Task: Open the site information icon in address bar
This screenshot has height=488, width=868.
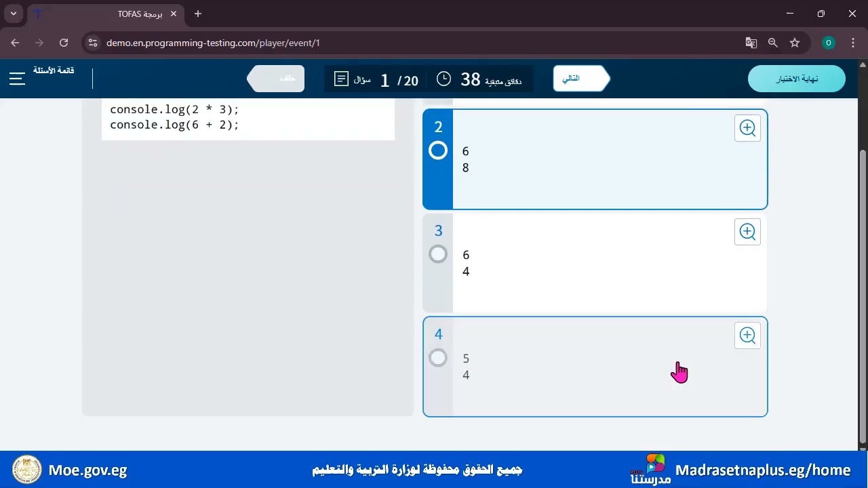Action: pos(93,43)
